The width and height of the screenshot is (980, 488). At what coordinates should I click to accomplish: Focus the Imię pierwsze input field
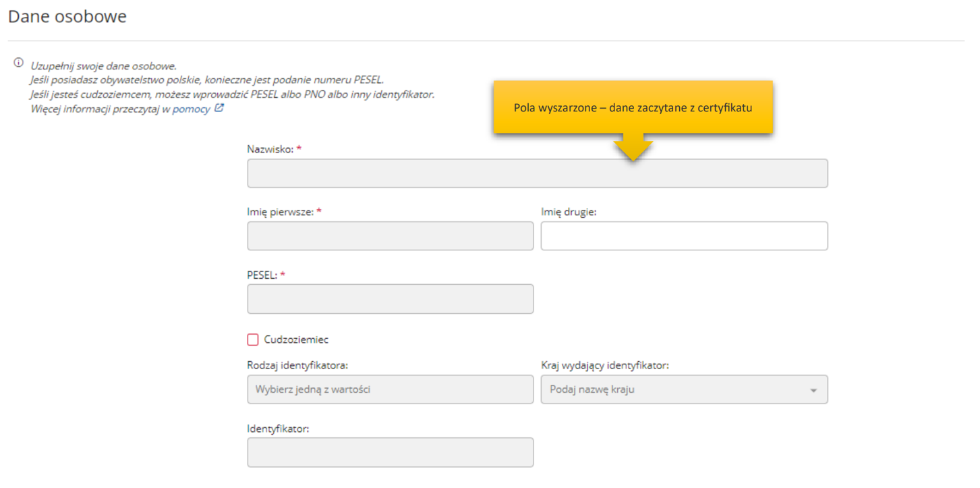(x=391, y=236)
